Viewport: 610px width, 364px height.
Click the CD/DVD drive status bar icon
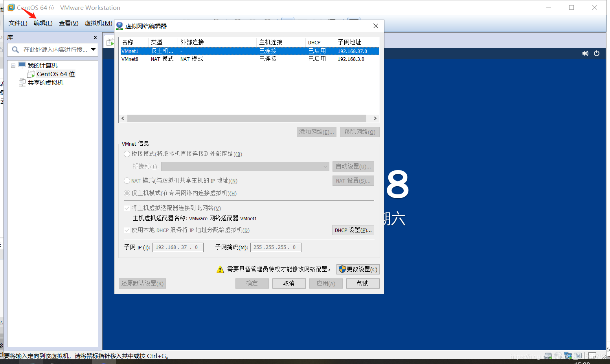(558, 356)
